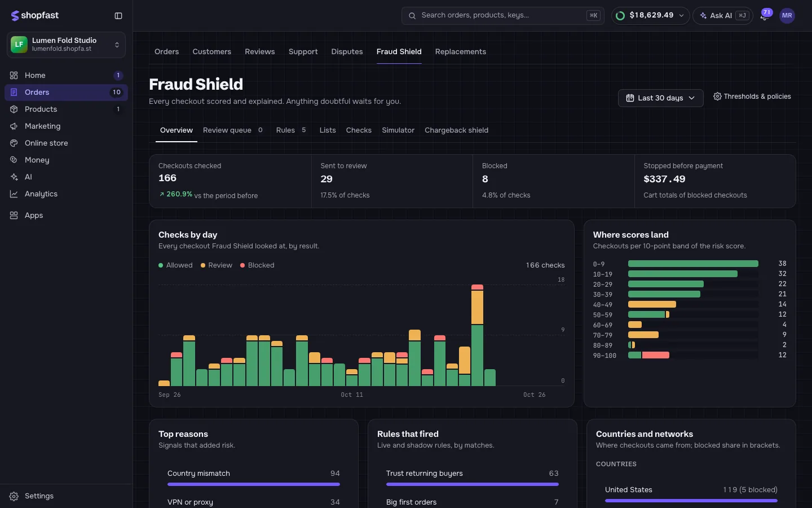812x508 pixels.
Task: Click the shopfast logo
Action: [x=35, y=16]
